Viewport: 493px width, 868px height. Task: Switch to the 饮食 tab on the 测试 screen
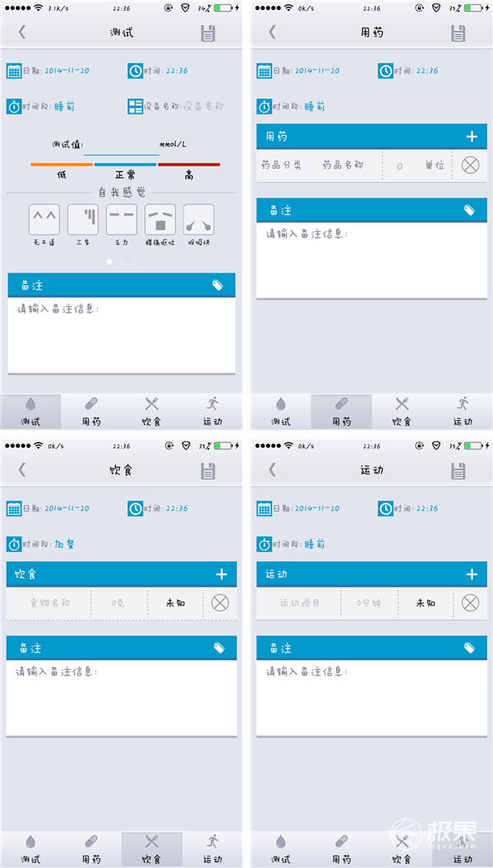click(x=152, y=412)
